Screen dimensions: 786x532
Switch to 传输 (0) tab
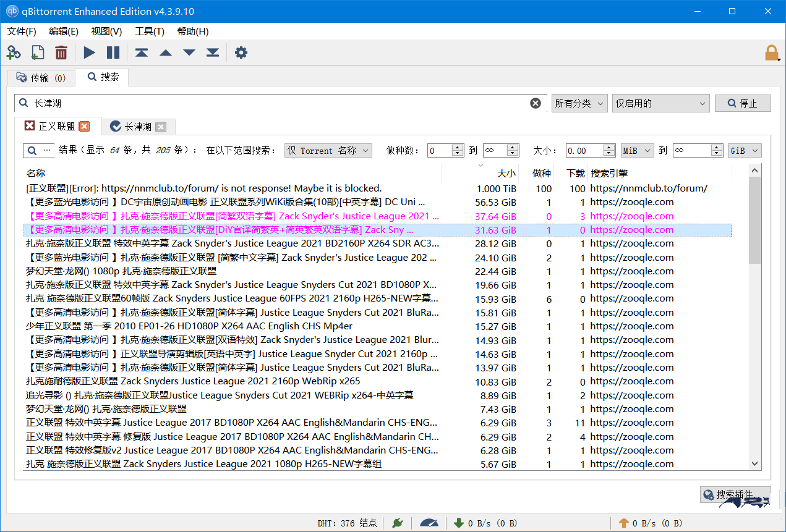click(41, 78)
